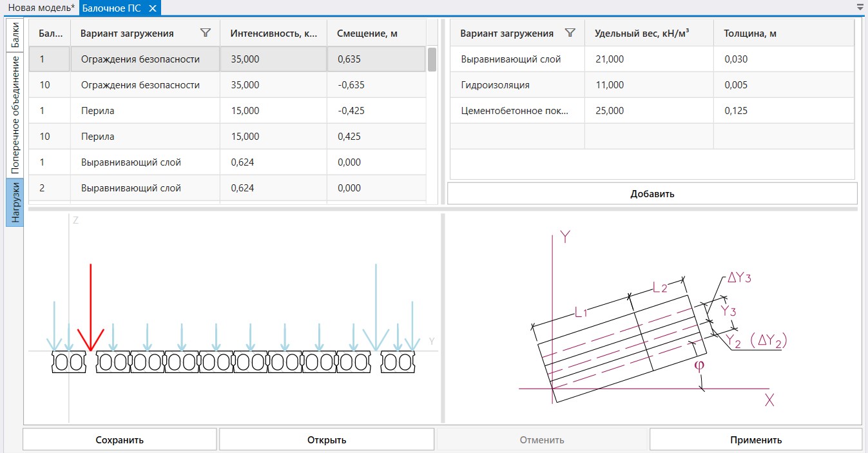Click the last beam shape on the right
Screen dimensions: 868x453
(x=398, y=362)
